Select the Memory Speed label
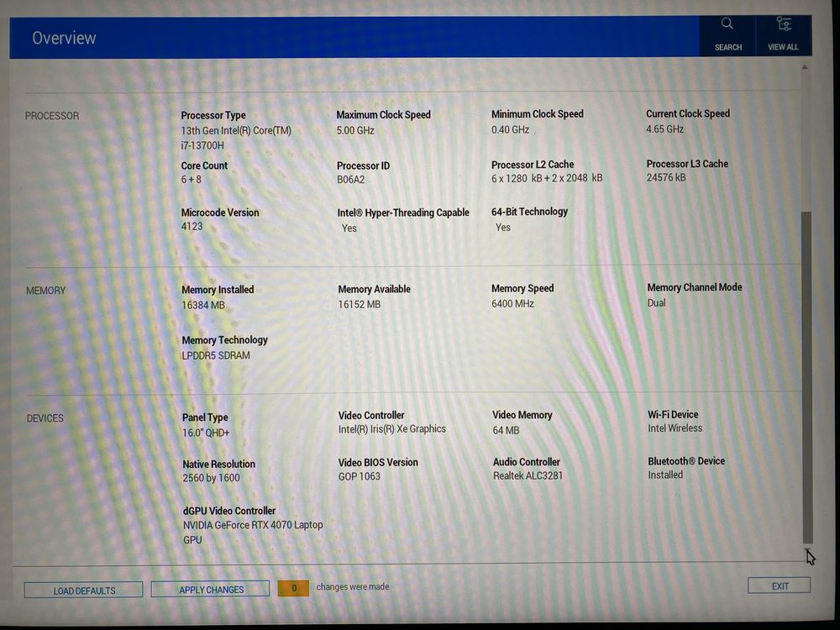840x630 pixels. [x=522, y=288]
